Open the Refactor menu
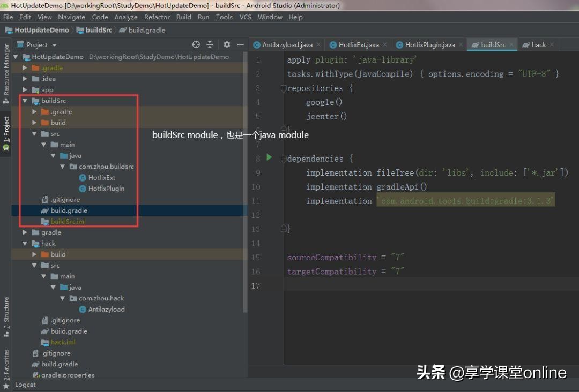Viewport: 579px width, 392px height. point(157,17)
